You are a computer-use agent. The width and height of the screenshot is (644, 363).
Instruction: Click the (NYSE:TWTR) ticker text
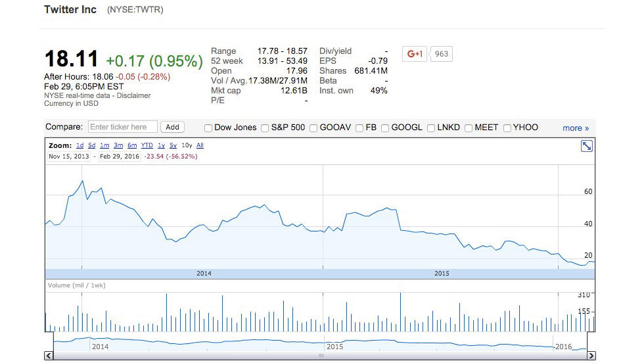click(x=135, y=9)
